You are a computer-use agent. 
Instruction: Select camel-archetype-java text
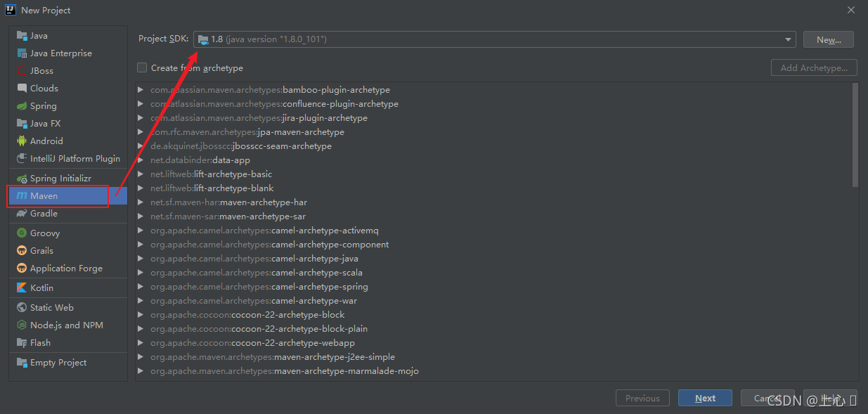315,258
